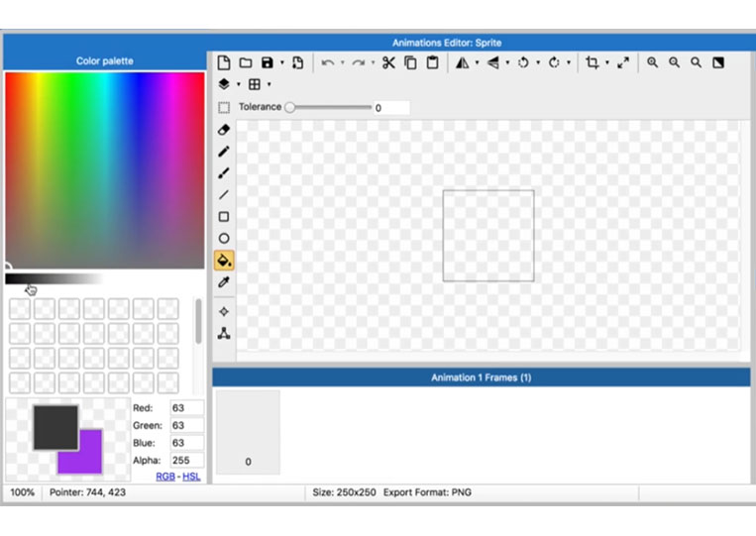This screenshot has width=756, height=536.
Task: Cut selection with scissors icon
Action: pyautogui.click(x=388, y=62)
